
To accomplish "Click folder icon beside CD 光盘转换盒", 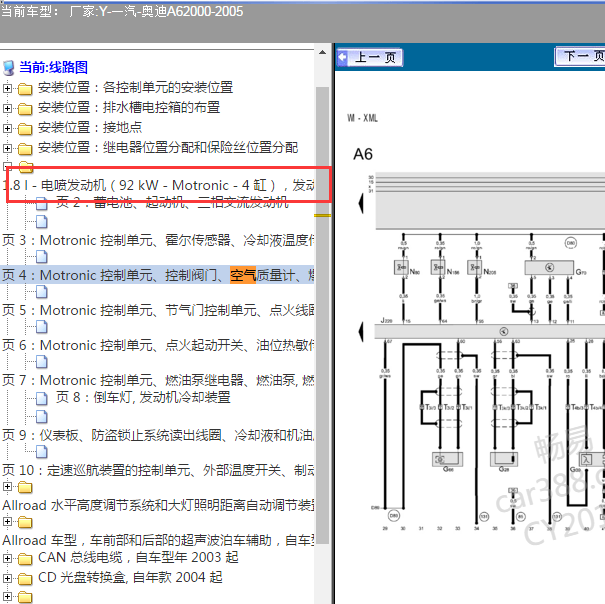I will (25, 579).
